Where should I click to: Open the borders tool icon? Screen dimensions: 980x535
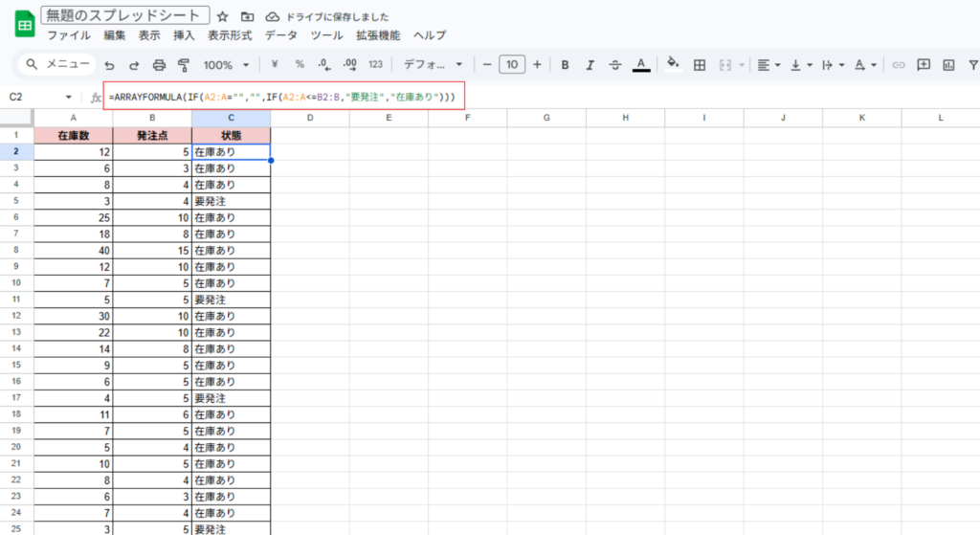pyautogui.click(x=700, y=65)
